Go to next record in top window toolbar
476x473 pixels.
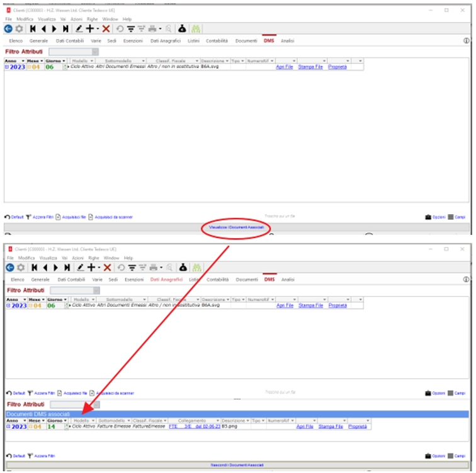pyautogui.click(x=54, y=29)
